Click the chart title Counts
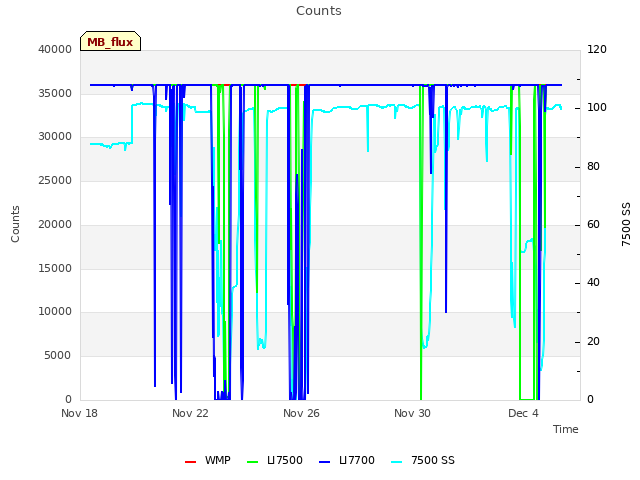Image resolution: width=640 pixels, height=480 pixels. click(x=319, y=11)
